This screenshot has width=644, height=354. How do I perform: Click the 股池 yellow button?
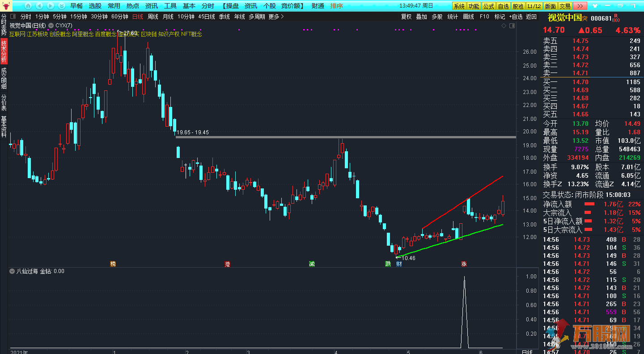518,6
